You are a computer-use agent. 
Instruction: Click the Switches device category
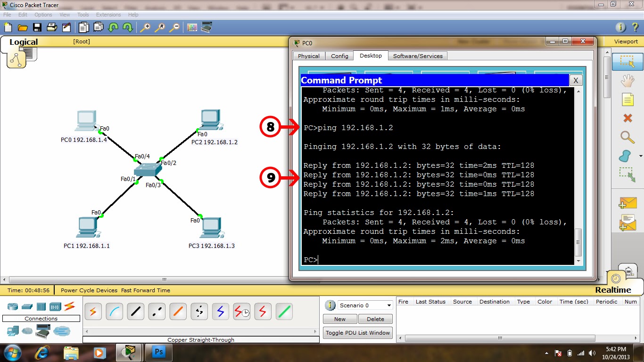pos(27,306)
